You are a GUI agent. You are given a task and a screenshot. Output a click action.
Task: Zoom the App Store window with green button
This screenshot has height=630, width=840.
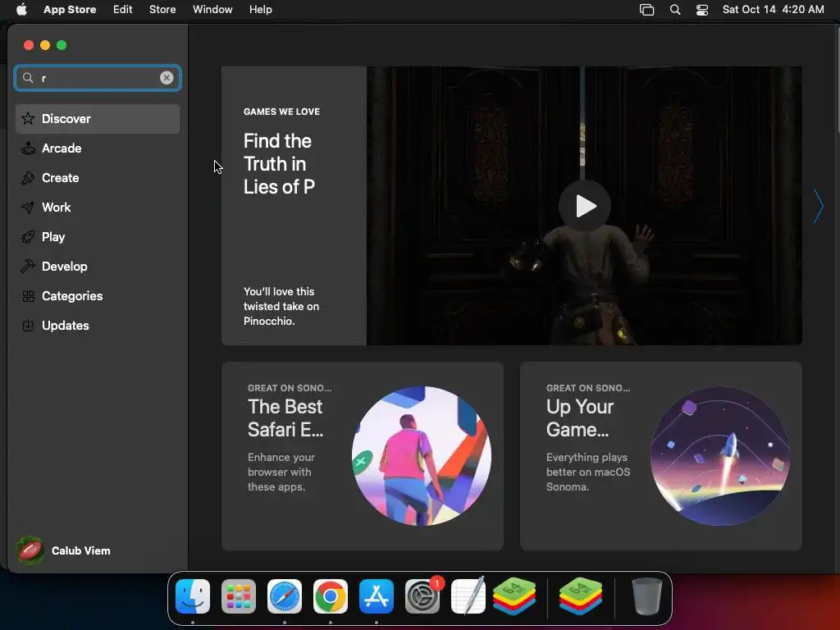coord(62,45)
